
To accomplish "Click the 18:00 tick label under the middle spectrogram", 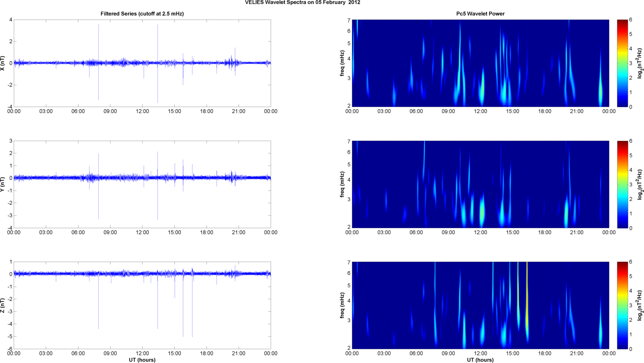I will pyautogui.click(x=545, y=232).
